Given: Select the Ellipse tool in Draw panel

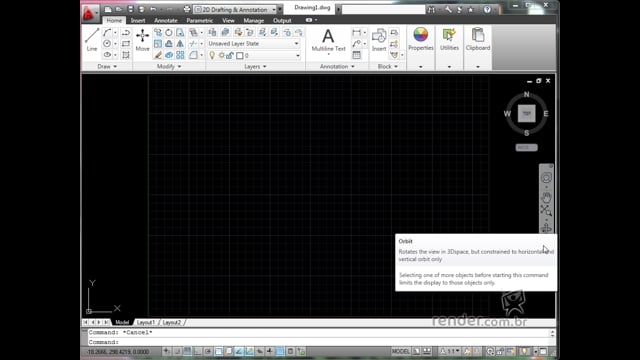Looking at the screenshot, I should coord(107,54).
